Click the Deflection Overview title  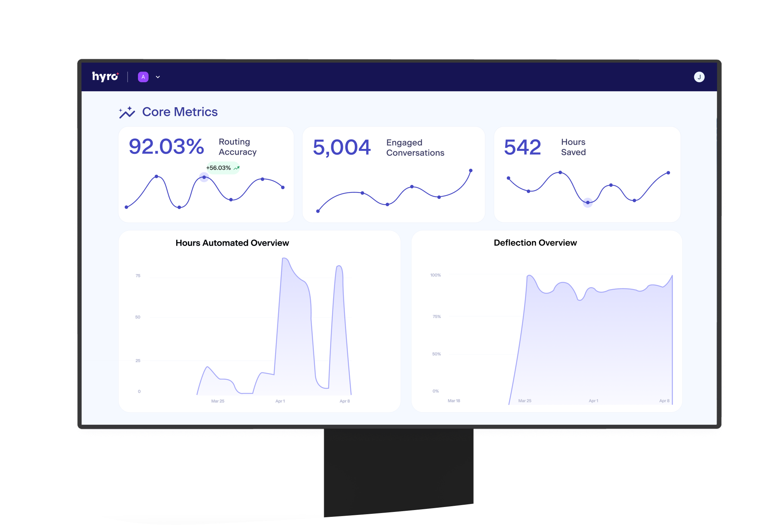click(535, 243)
